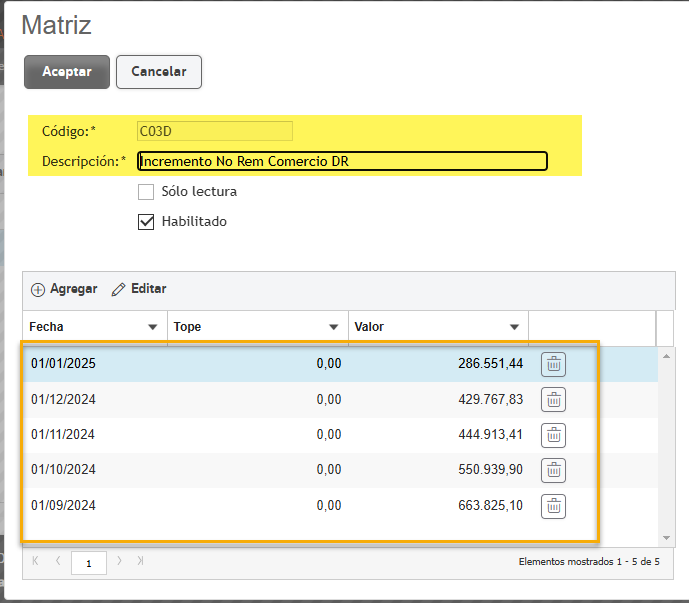Click the Valor column header

(x=439, y=327)
